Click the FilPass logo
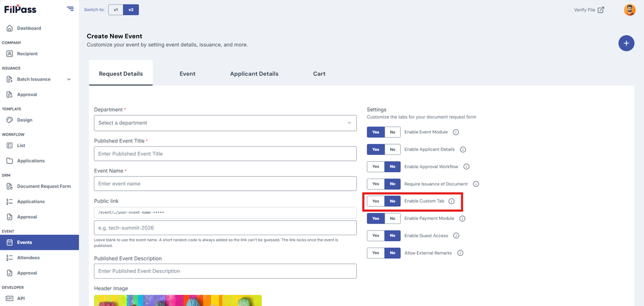This screenshot has height=306, width=644. click(x=21, y=9)
